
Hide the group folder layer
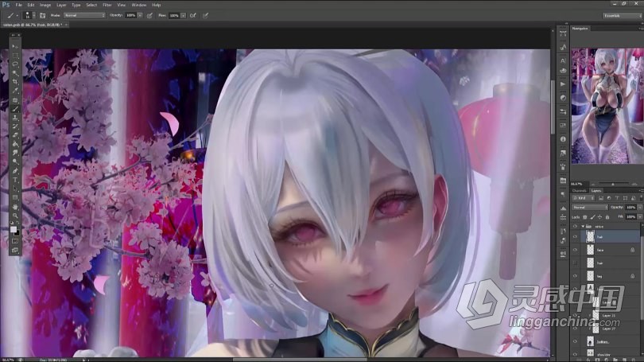coord(575,227)
